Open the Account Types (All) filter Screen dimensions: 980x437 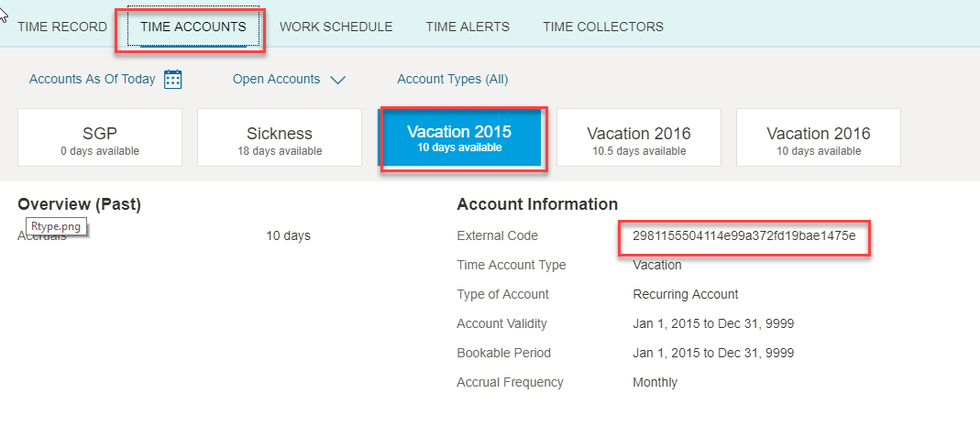point(453,80)
